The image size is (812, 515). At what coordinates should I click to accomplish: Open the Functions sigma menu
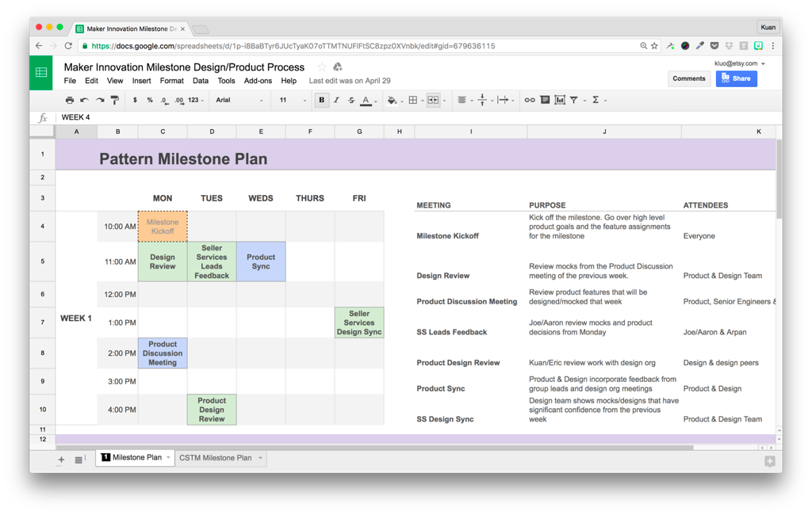pos(596,100)
